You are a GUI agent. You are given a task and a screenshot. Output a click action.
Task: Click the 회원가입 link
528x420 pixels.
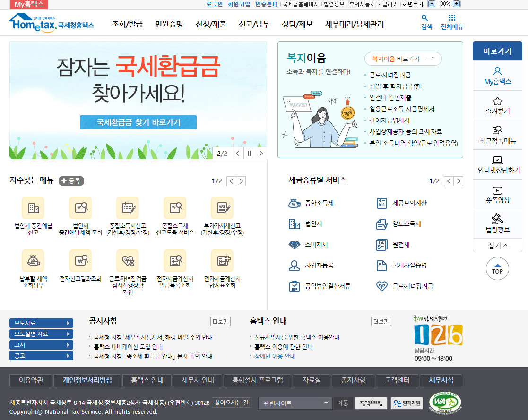pos(239,4)
